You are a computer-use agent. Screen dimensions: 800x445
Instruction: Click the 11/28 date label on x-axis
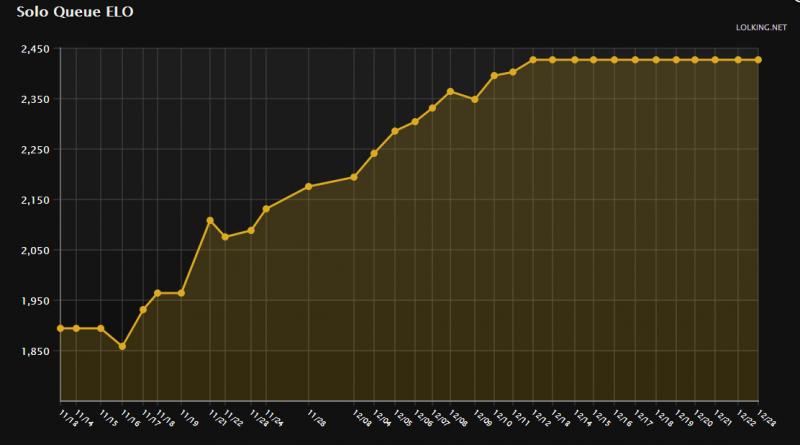click(x=316, y=415)
